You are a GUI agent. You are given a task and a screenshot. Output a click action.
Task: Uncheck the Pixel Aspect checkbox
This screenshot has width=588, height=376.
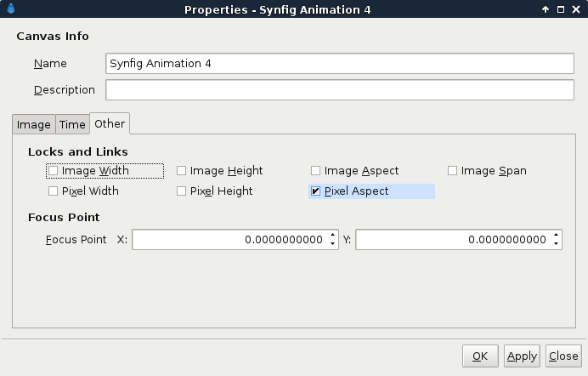[x=315, y=191]
